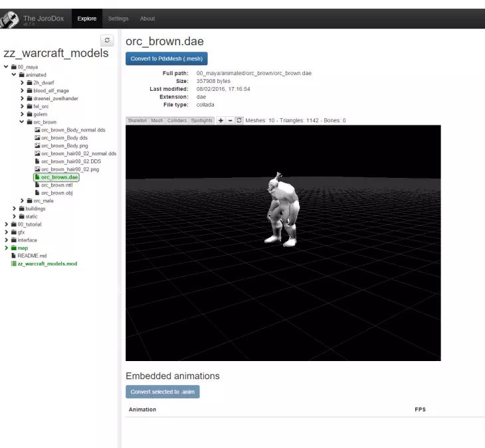Toggle Spotlights in the viewer

pyautogui.click(x=202, y=121)
